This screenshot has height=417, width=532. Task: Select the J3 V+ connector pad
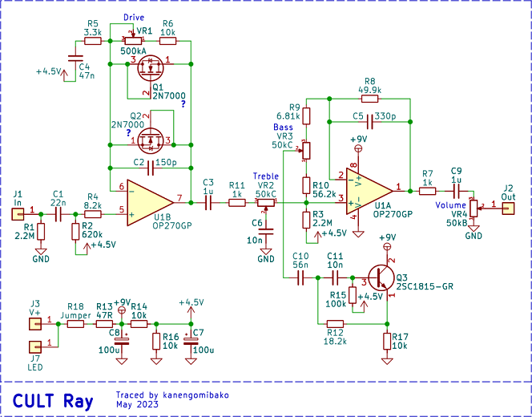35,324
